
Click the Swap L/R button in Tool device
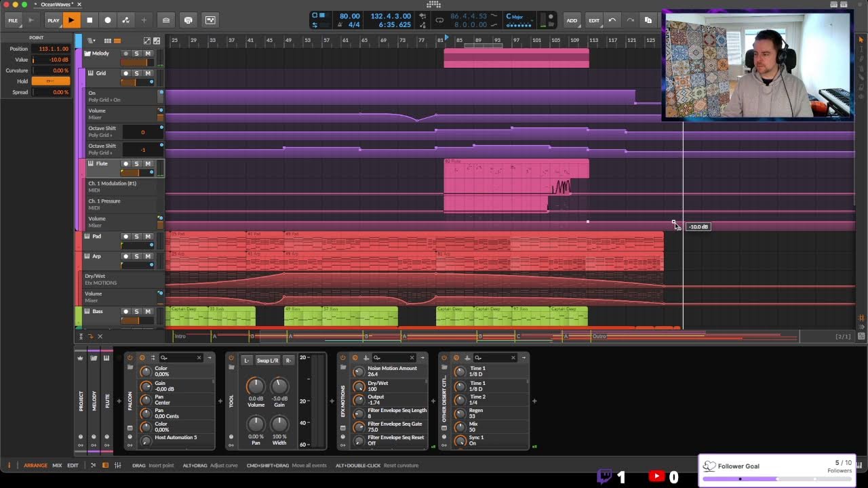(267, 361)
